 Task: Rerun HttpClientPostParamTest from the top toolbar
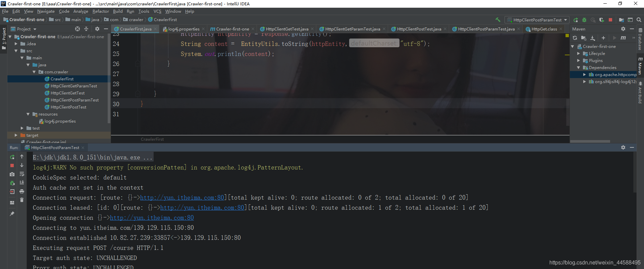[x=576, y=20]
